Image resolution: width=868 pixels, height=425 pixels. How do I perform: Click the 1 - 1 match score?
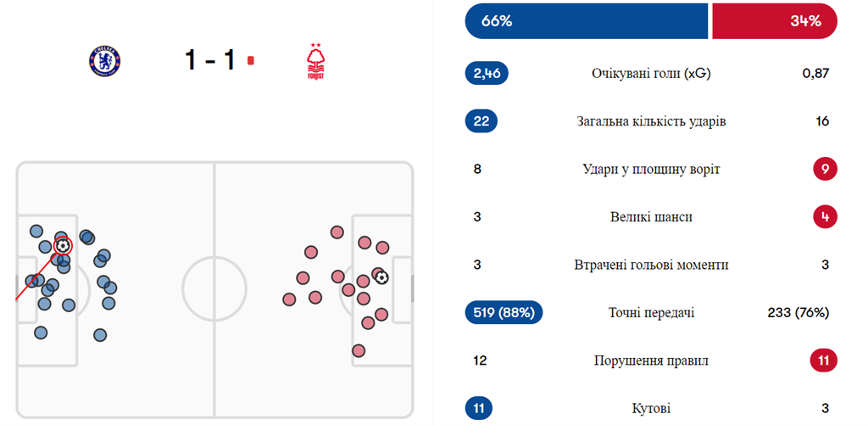tap(209, 60)
